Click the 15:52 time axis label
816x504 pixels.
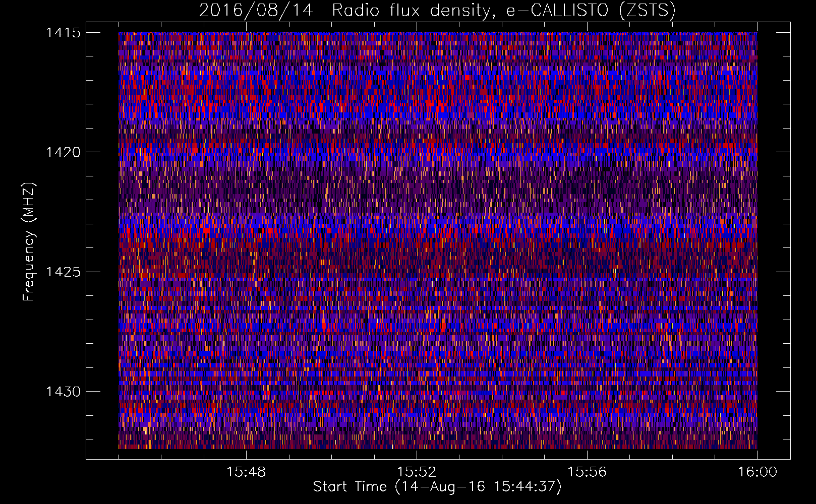click(417, 472)
